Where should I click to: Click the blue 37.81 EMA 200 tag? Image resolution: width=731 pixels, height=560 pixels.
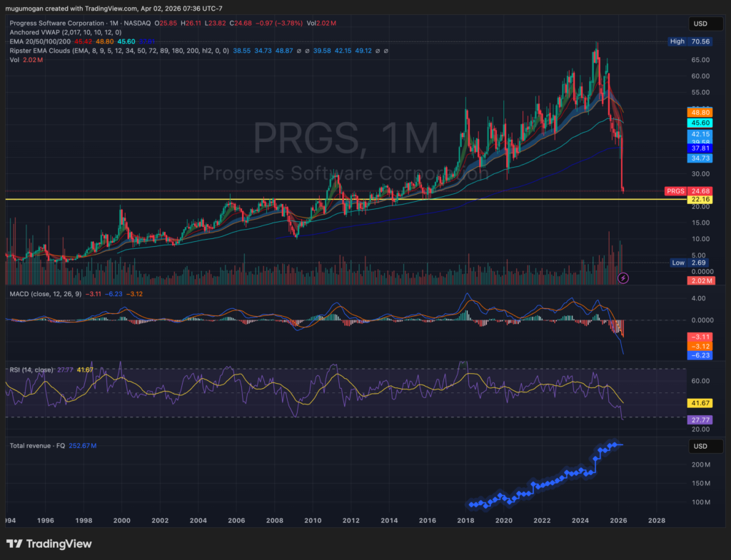coord(699,148)
